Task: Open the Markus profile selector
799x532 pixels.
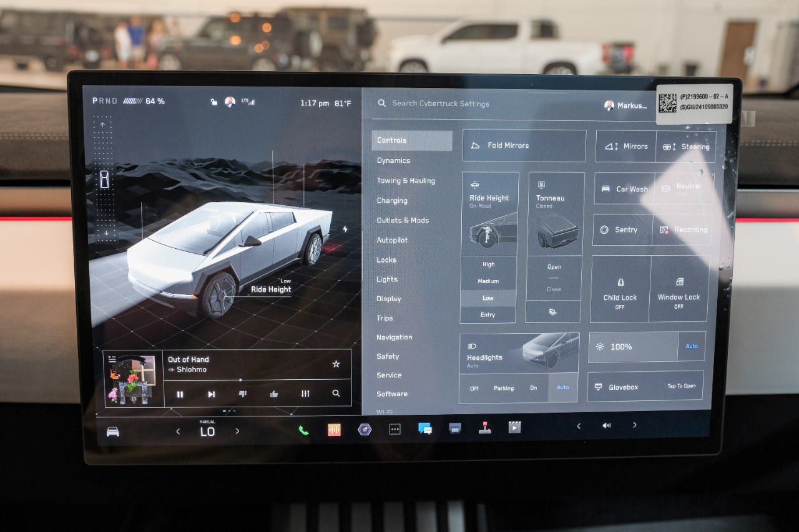Action: point(626,105)
